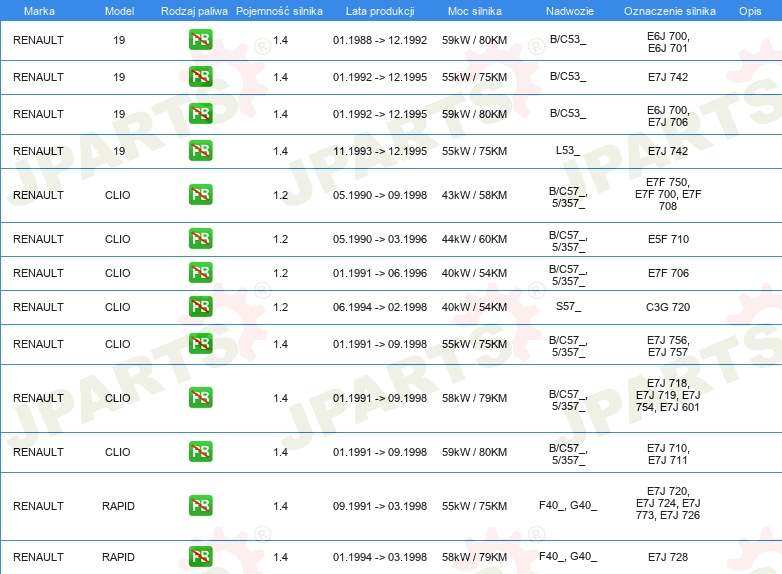Select the date range 11.1993 -> 12.1995
Image resolution: width=782 pixels, height=574 pixels.
[x=380, y=151]
